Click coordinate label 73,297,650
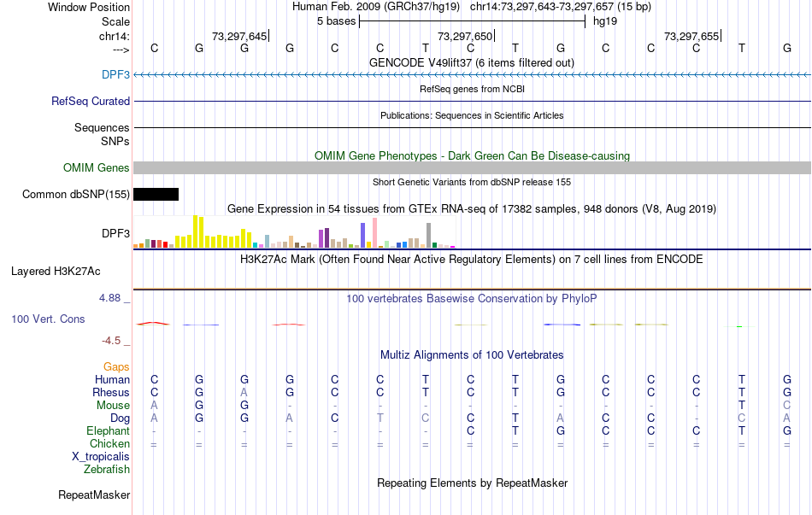The height and width of the screenshot is (515, 812). click(x=465, y=36)
